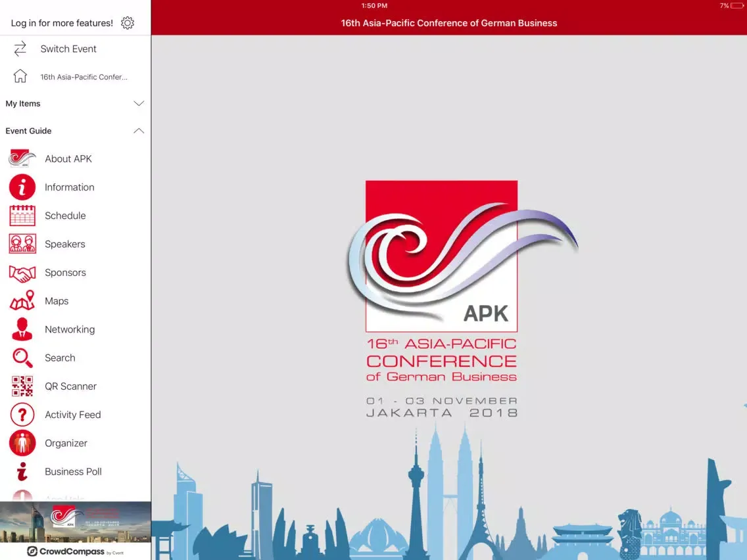
Task: Select the Sponsors menu label
Action: click(65, 272)
